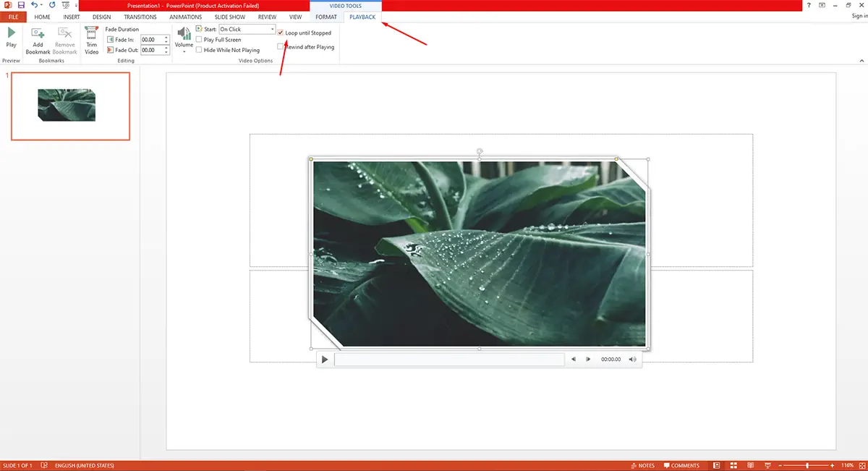Increase the Fade In value
868x471 pixels.
click(166, 38)
